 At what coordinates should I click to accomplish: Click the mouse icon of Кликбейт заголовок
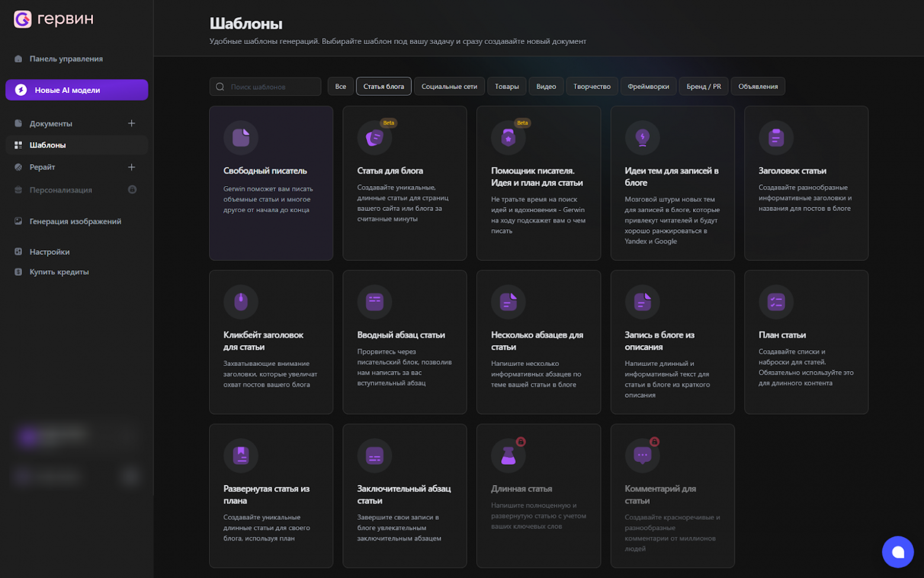(241, 302)
